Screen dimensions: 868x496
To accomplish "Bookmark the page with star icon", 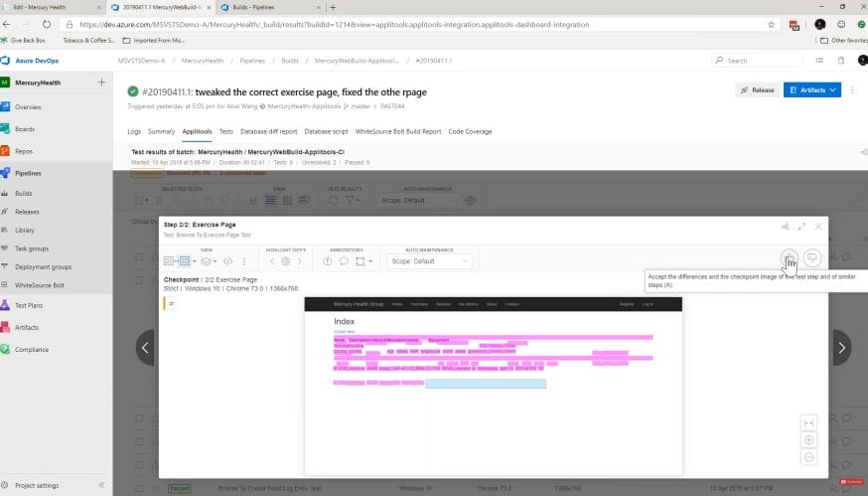I will (x=771, y=25).
